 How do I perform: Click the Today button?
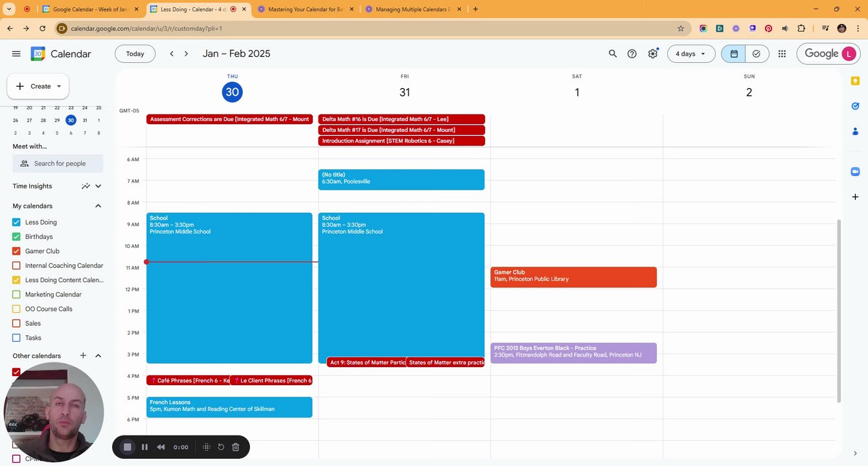pos(135,54)
